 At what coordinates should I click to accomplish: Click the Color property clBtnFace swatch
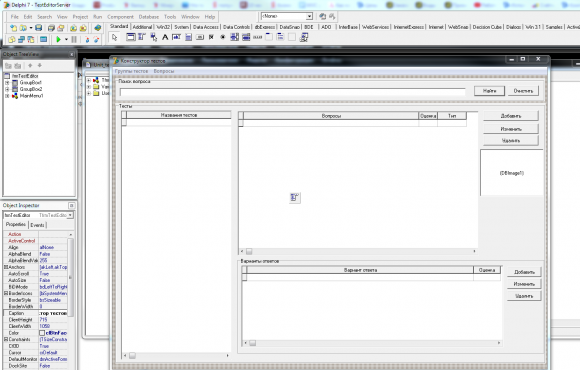pos(42,333)
